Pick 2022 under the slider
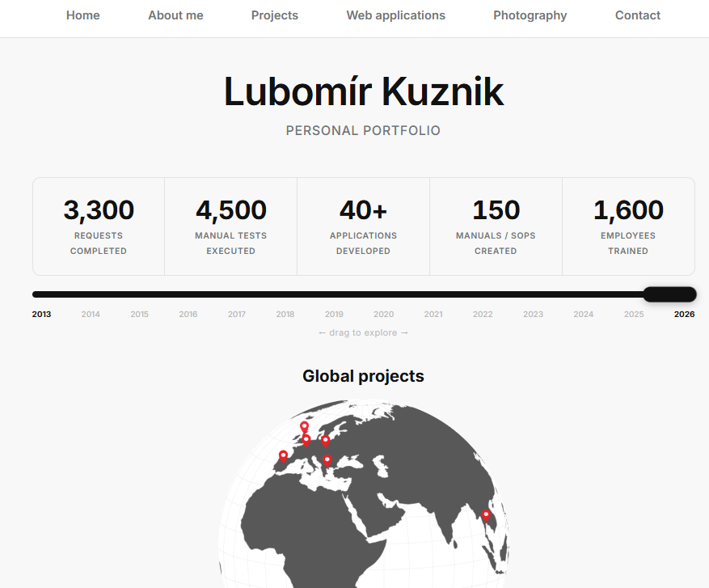Viewport: 709px width, 588px height. (x=483, y=315)
